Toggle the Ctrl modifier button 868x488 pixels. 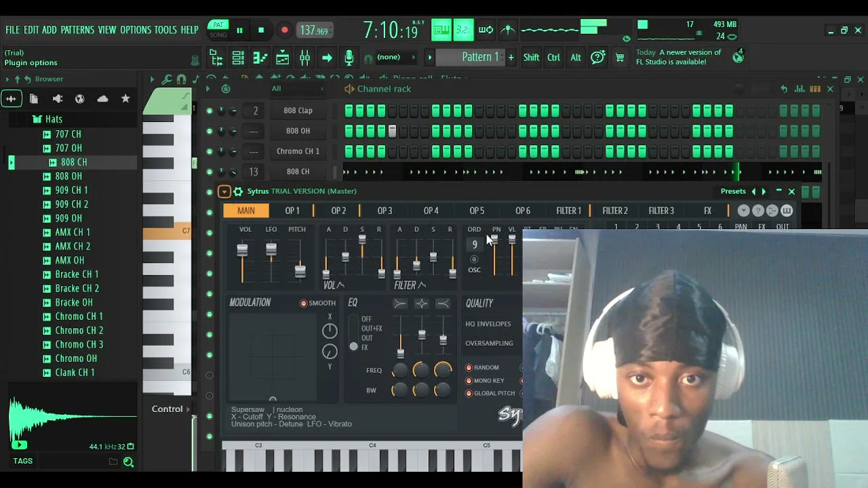(x=553, y=58)
